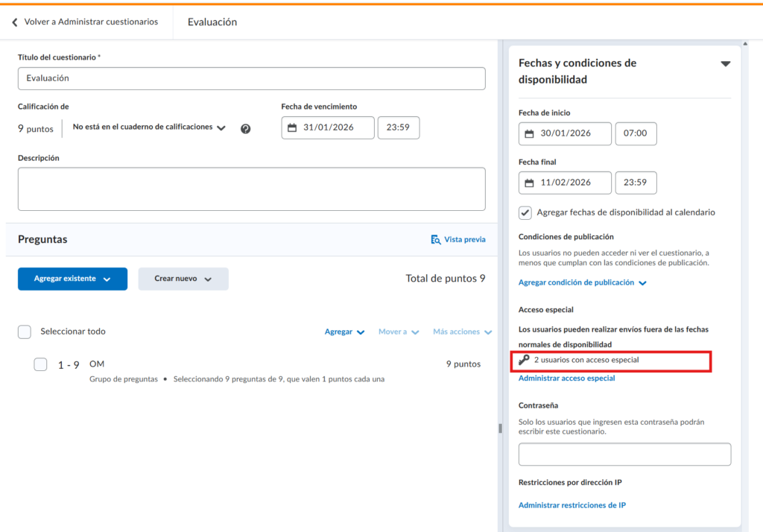Viewport: 763px width, 532px height.
Task: Click the Vista previa magnifier icon
Action: click(x=435, y=239)
